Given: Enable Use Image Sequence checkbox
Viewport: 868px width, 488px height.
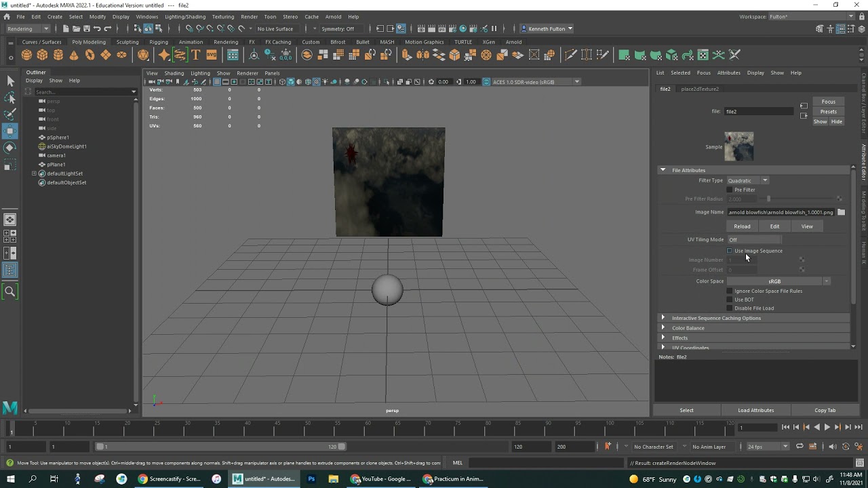Looking at the screenshot, I should coord(730,251).
